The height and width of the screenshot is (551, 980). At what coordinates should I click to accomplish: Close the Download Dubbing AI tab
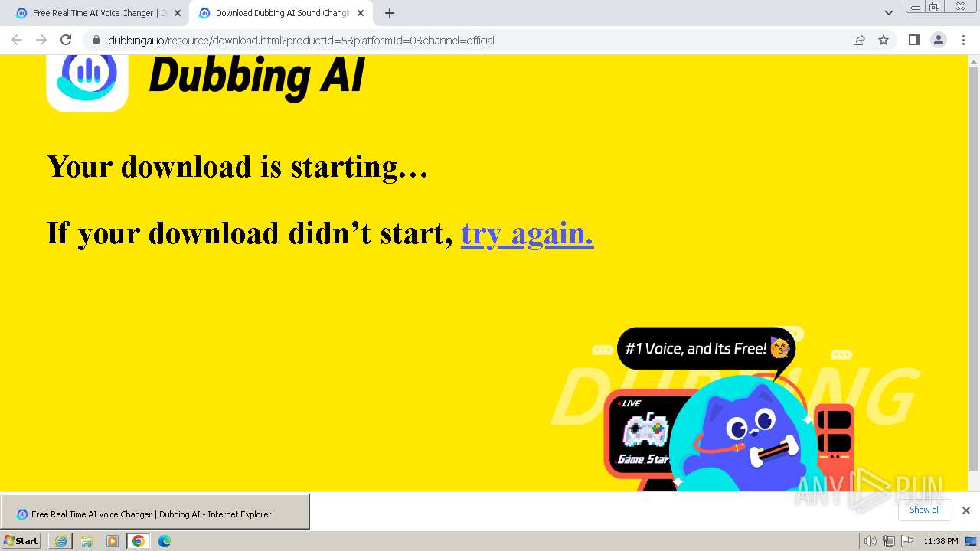tap(361, 13)
